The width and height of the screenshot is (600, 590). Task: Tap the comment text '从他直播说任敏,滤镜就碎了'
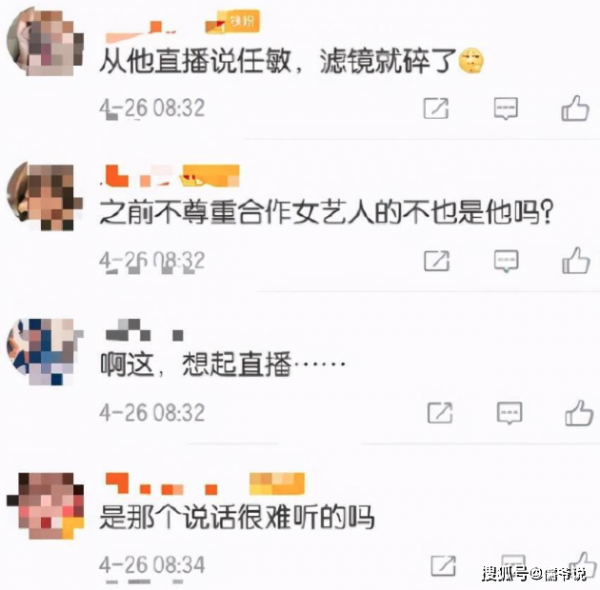292,61
